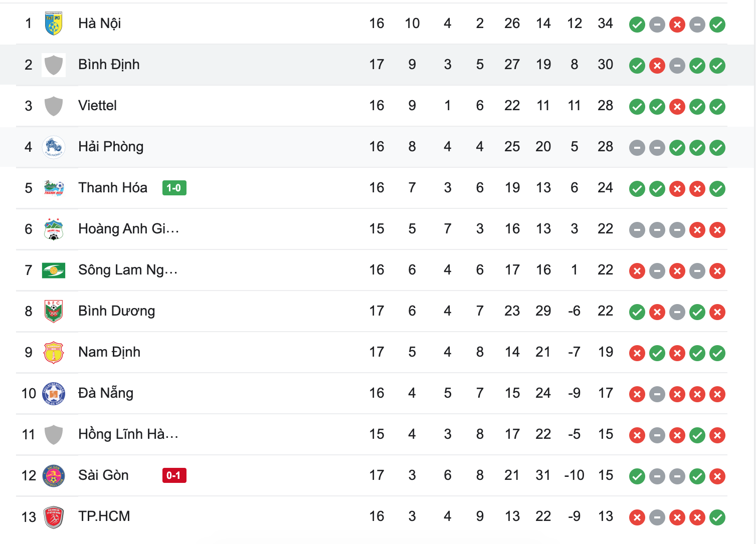Click the Bình Dương club crest
The height and width of the screenshot is (544, 756).
(x=54, y=311)
